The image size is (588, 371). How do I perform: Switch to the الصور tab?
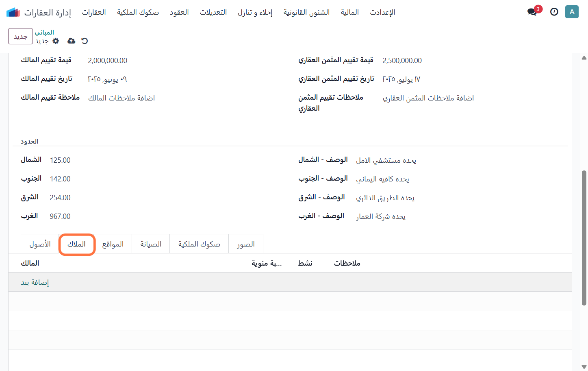coord(246,244)
